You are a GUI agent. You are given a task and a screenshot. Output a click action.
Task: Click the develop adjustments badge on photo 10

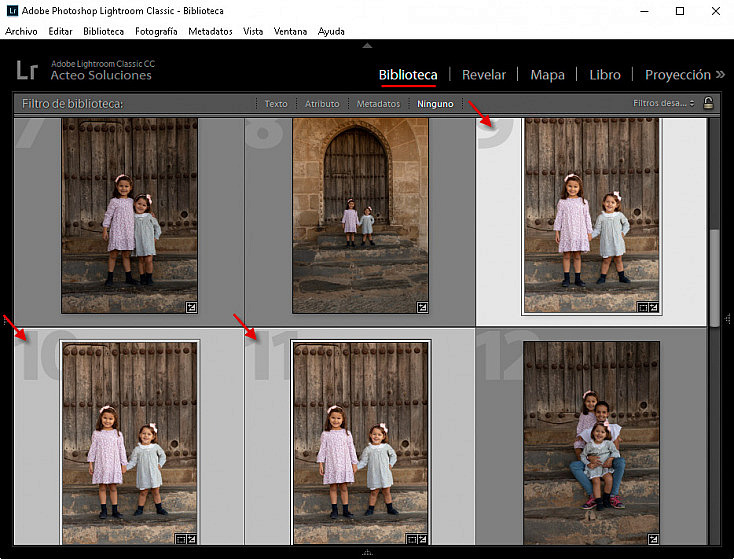tap(191, 539)
